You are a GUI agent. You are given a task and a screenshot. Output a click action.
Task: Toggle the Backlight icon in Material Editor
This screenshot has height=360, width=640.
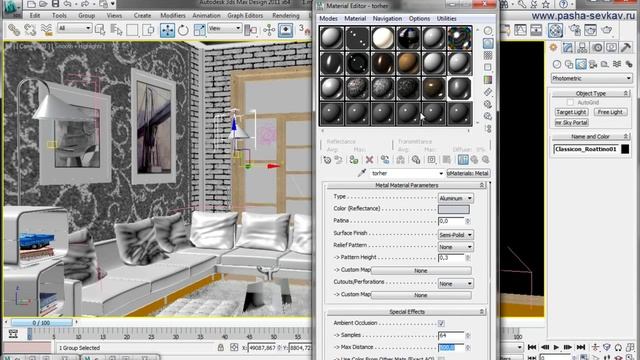click(x=488, y=43)
